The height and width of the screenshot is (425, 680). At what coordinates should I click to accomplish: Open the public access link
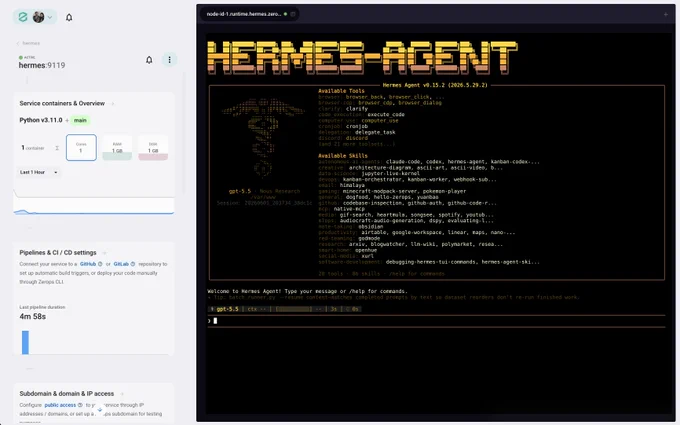coord(60,405)
